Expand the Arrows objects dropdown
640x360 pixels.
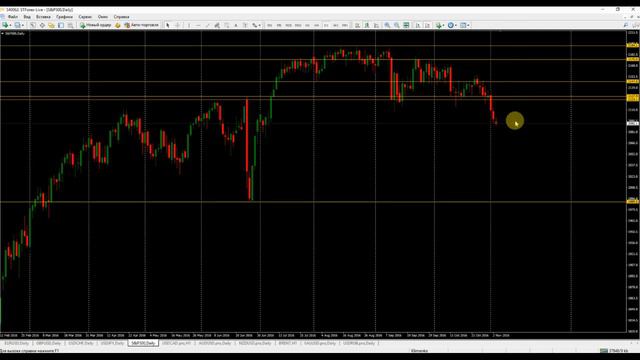260,25
